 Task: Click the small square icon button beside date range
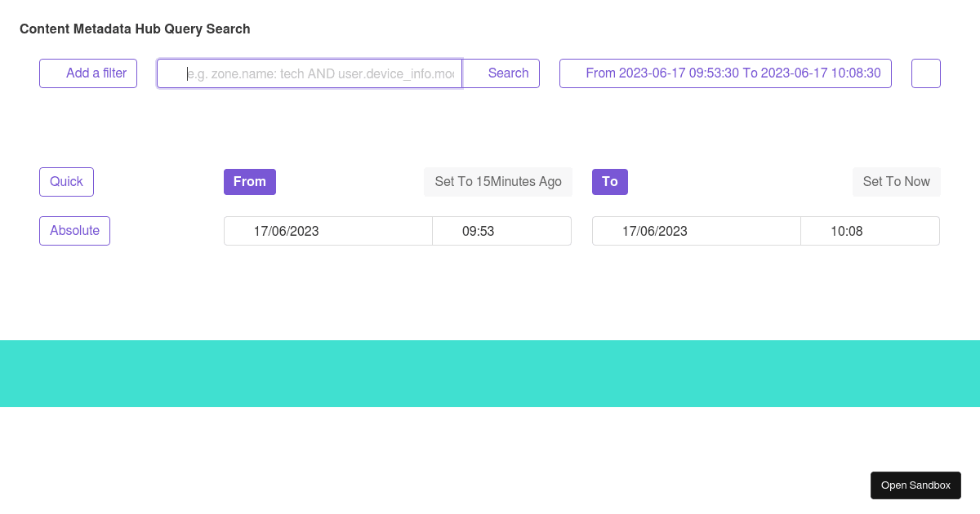coord(925,73)
